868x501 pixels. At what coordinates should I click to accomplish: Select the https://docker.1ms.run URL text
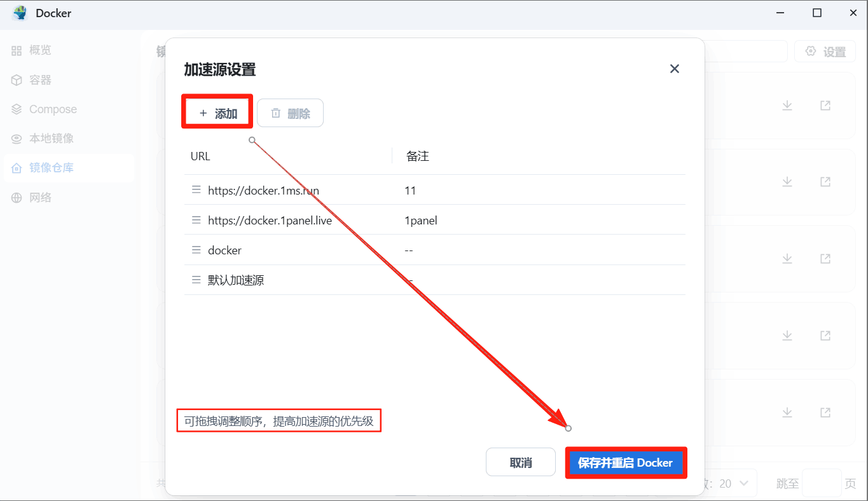pyautogui.click(x=263, y=190)
